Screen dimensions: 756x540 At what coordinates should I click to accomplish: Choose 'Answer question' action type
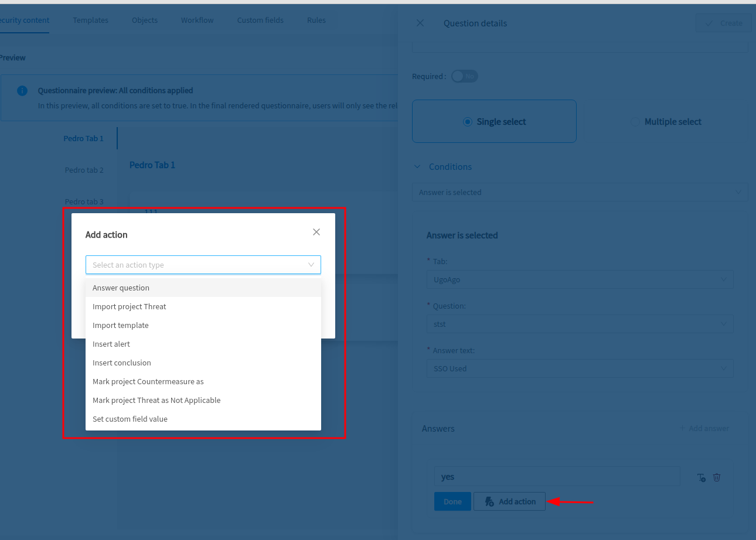tap(203, 288)
